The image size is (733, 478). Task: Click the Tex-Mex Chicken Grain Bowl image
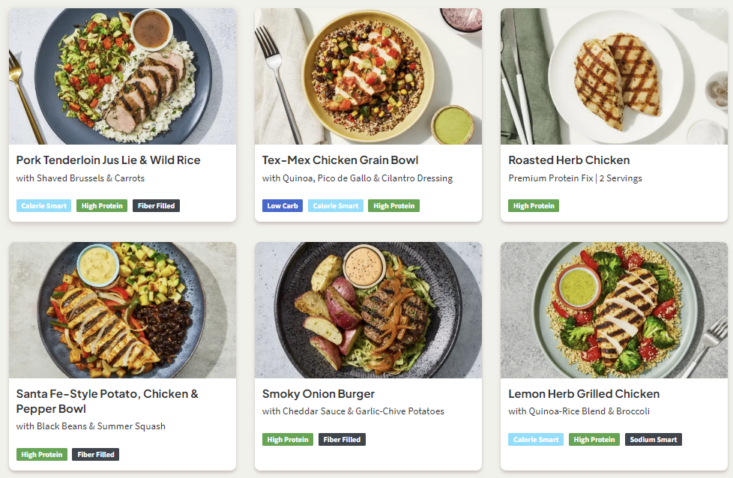click(x=368, y=77)
